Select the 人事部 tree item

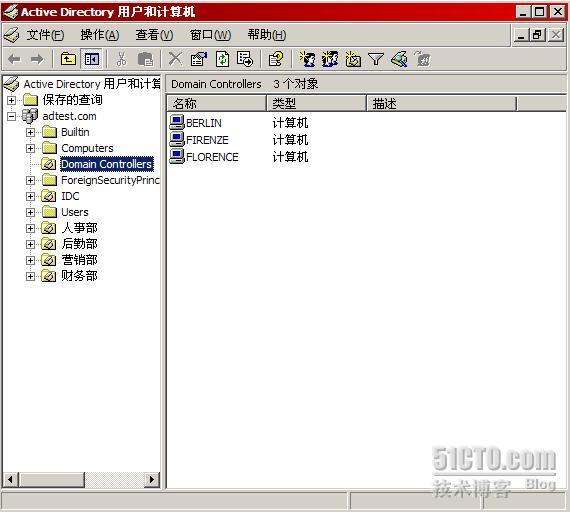tap(79, 228)
